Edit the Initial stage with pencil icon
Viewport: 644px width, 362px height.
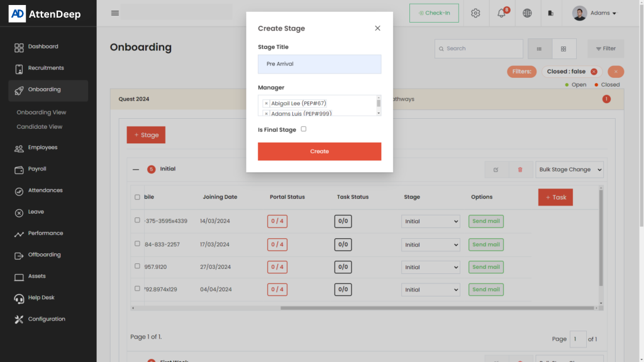tap(496, 170)
